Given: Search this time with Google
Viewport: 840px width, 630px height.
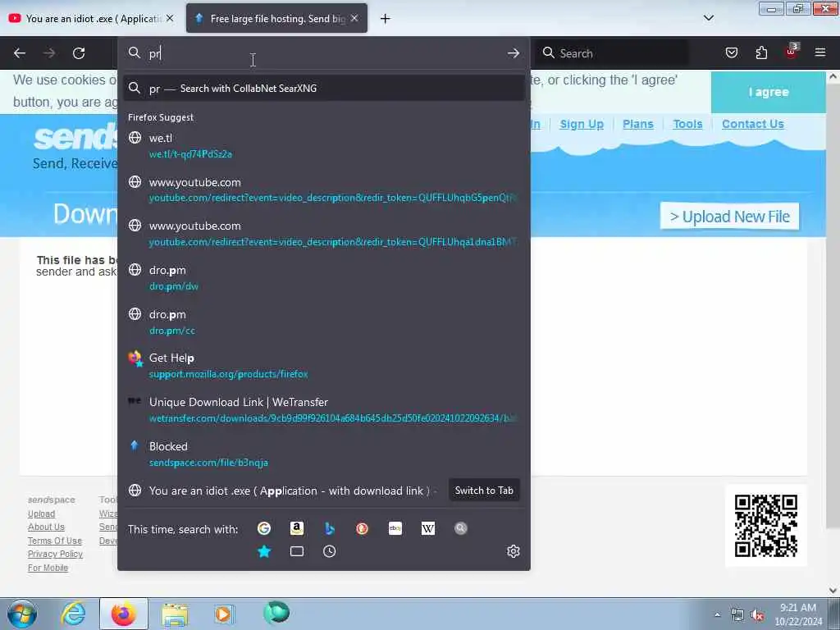Looking at the screenshot, I should point(264,528).
